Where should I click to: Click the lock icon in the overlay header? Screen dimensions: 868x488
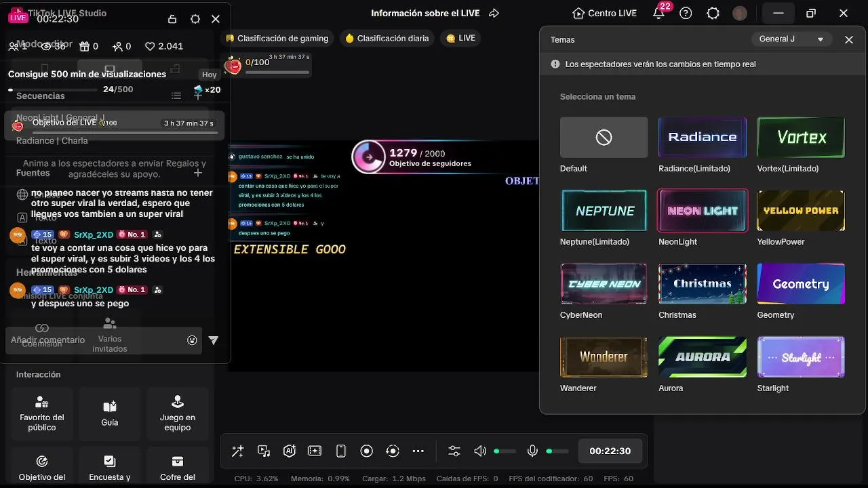[x=172, y=19]
